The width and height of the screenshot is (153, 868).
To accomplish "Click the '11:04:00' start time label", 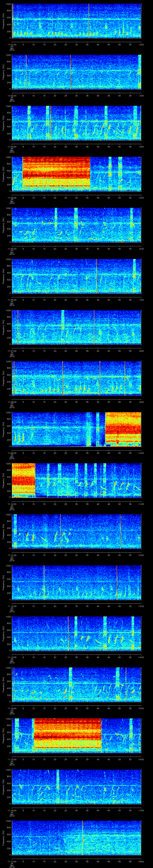I will (12, 197).
